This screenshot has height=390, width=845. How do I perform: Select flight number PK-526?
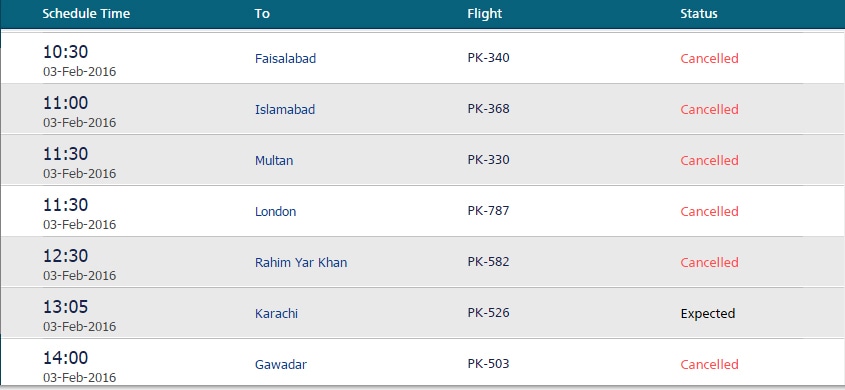pyautogui.click(x=488, y=313)
